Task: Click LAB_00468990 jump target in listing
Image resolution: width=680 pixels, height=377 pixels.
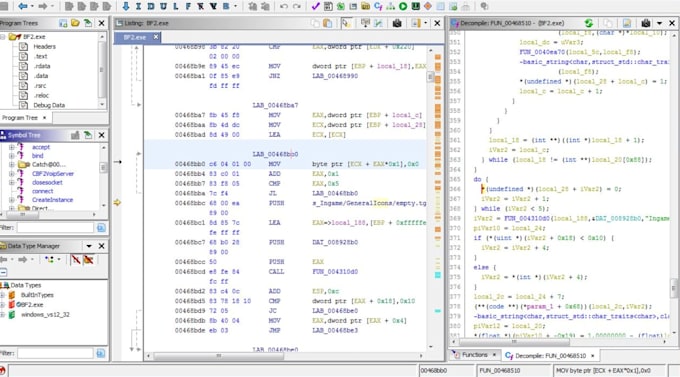Action: click(x=335, y=76)
